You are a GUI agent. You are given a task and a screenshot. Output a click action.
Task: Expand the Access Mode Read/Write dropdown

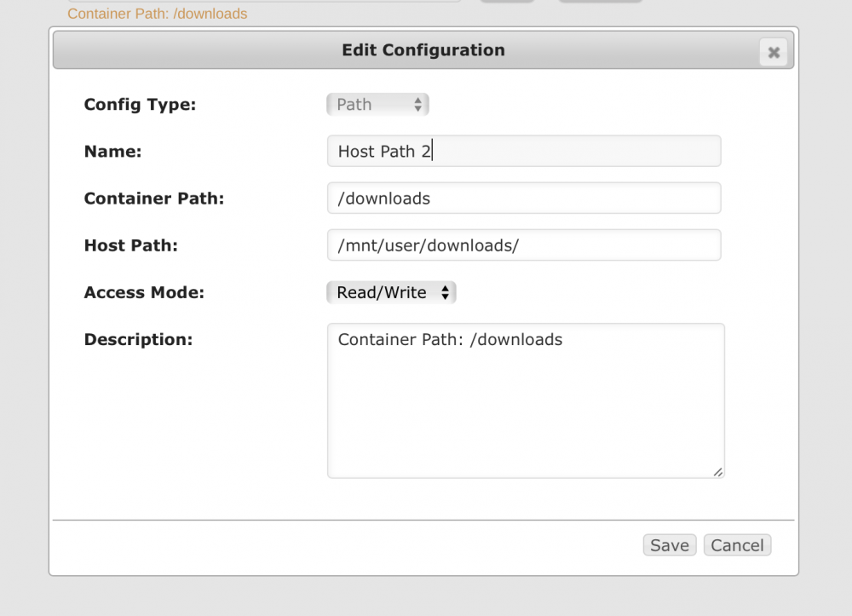(391, 292)
